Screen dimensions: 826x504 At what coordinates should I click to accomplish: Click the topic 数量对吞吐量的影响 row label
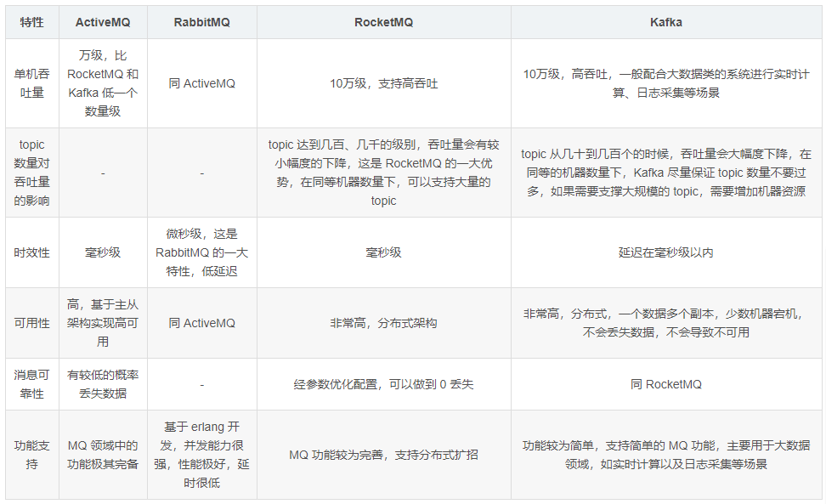[31, 173]
